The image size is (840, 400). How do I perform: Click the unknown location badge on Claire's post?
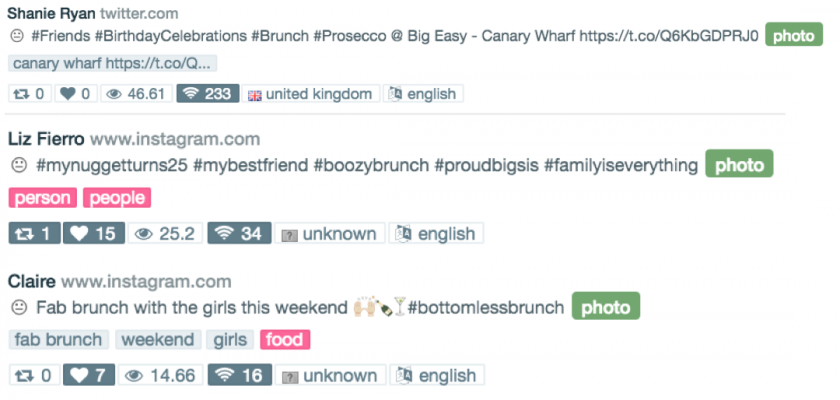pyautogui.click(x=329, y=376)
